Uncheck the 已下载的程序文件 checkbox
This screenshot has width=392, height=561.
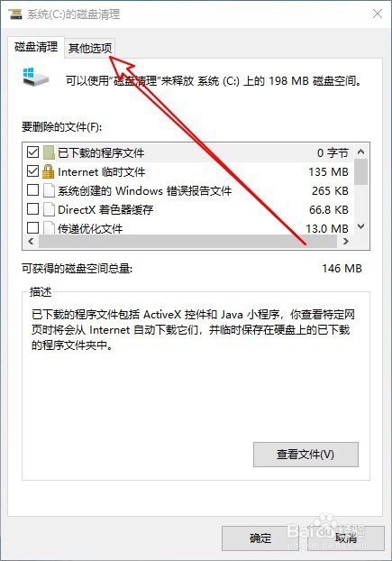point(32,152)
